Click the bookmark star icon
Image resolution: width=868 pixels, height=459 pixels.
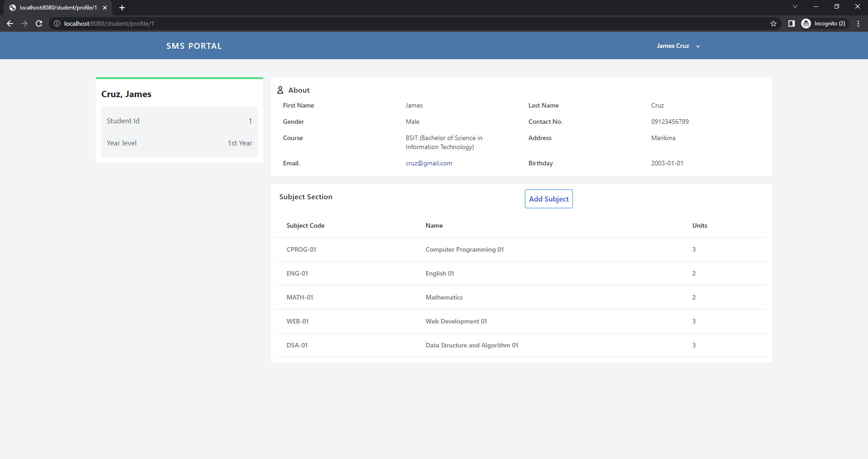[x=774, y=23]
